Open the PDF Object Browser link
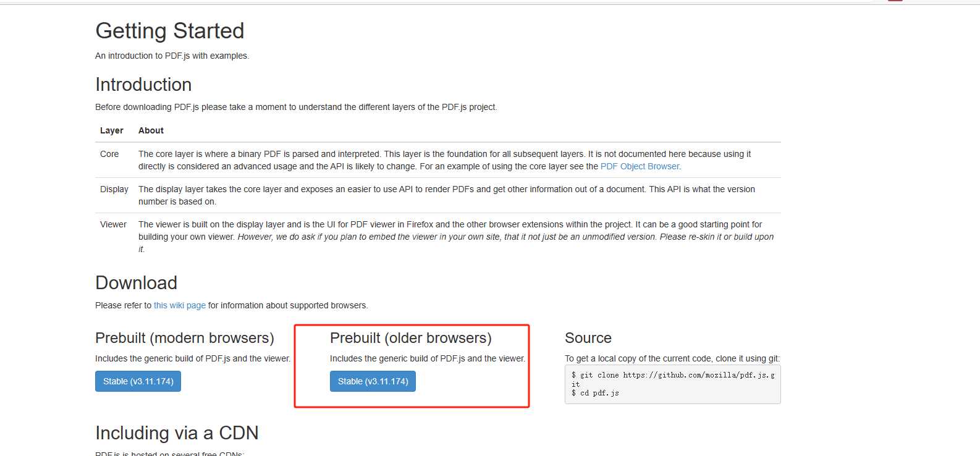This screenshot has height=456, width=980. (640, 166)
